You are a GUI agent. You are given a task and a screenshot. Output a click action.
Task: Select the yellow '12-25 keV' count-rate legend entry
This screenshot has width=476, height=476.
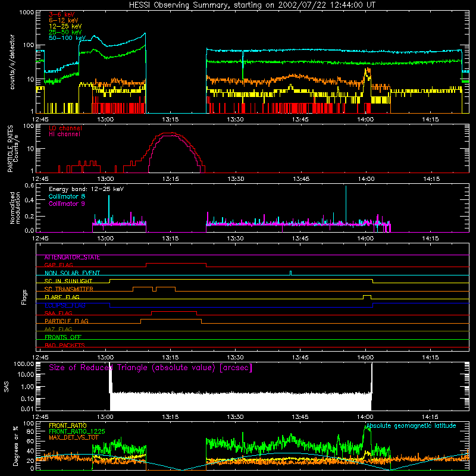coord(65,26)
